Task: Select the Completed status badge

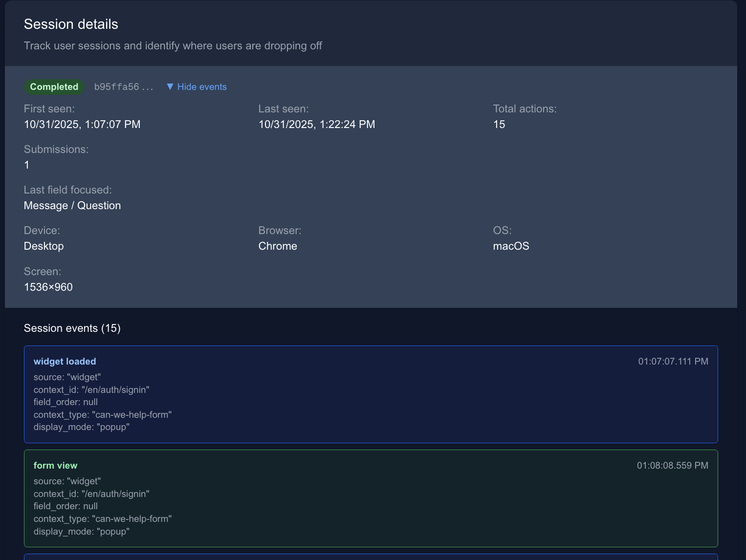Action: point(54,86)
